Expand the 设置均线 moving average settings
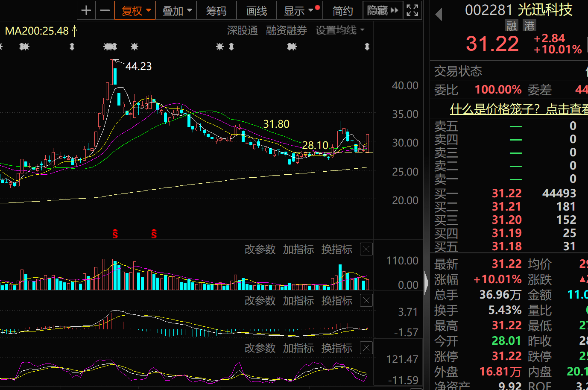Viewport: 588px width, 390px height. [x=340, y=30]
